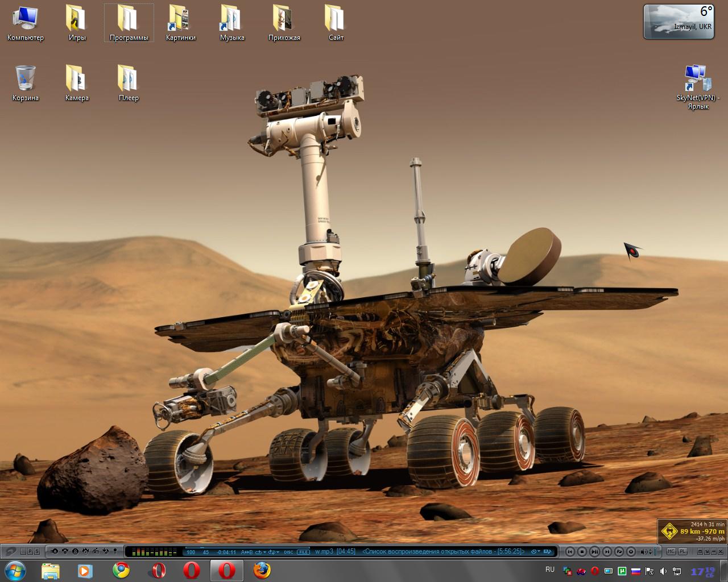Open the Компьютер desktop icon
The width and height of the screenshot is (728, 582).
25,23
